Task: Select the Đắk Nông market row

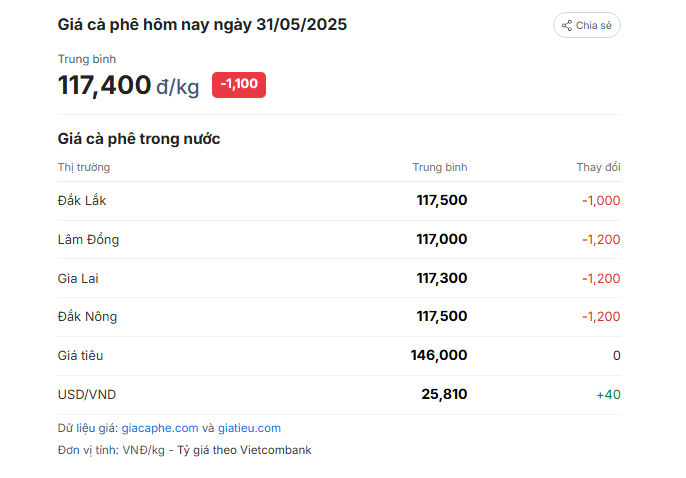Action: pyautogui.click(x=339, y=317)
